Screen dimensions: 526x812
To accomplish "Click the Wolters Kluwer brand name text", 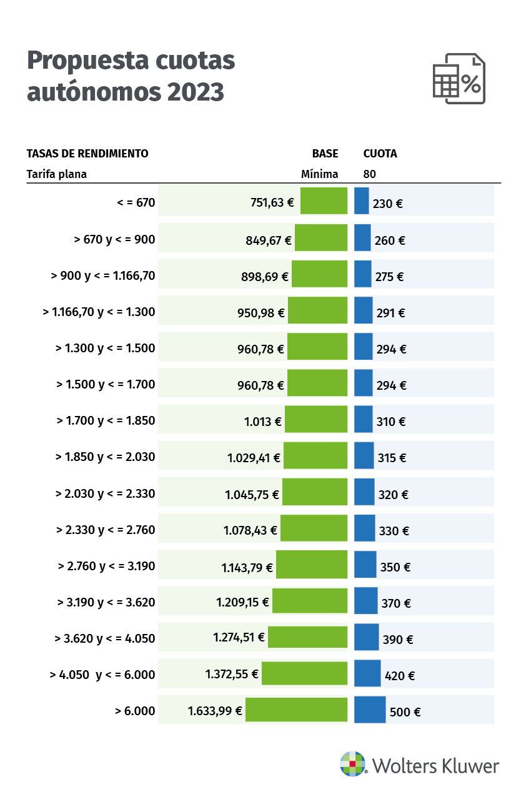I will pyautogui.click(x=436, y=766).
